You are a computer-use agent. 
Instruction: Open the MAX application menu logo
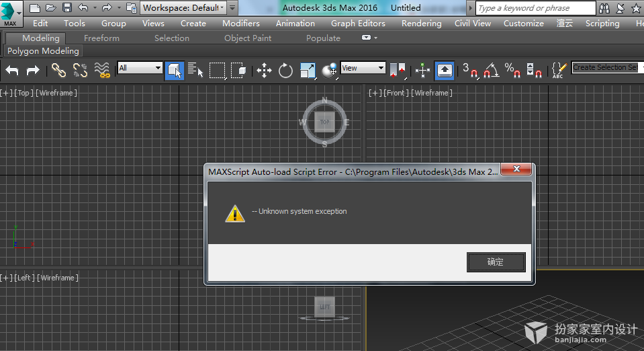pyautogui.click(x=10, y=13)
